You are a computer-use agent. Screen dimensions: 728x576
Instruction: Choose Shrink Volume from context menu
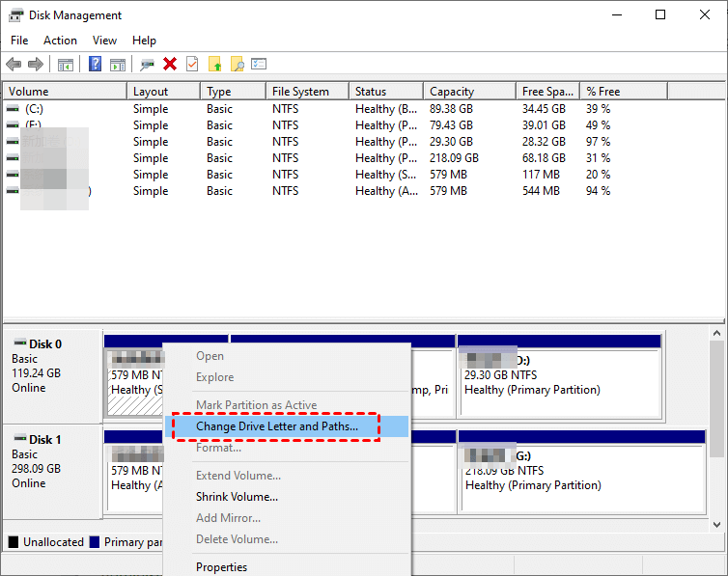(237, 497)
